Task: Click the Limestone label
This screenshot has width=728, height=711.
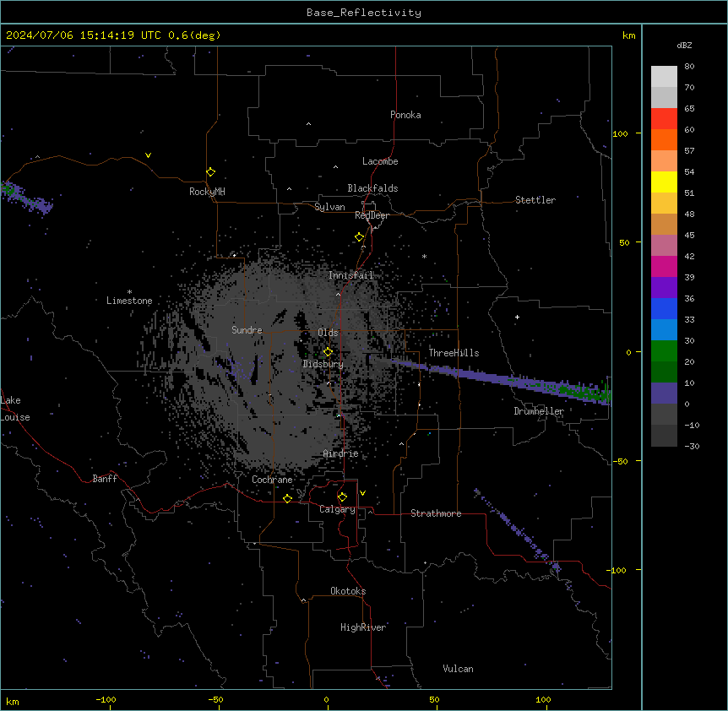Action: click(129, 301)
